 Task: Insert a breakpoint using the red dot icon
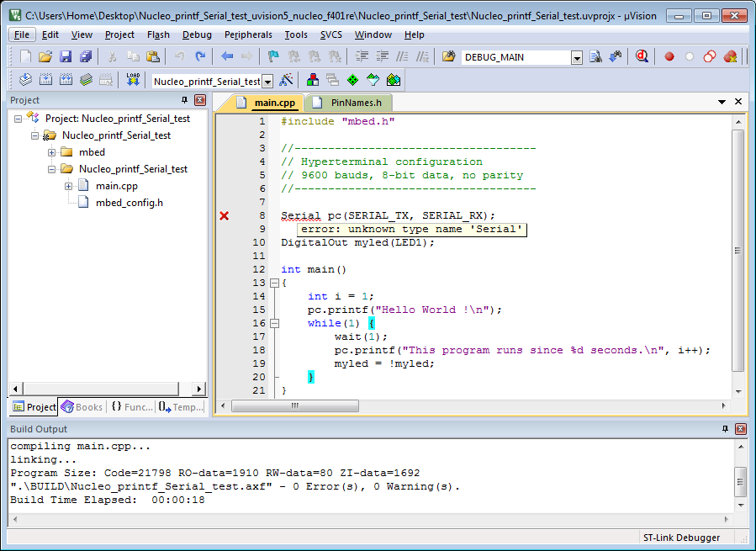[x=669, y=56]
